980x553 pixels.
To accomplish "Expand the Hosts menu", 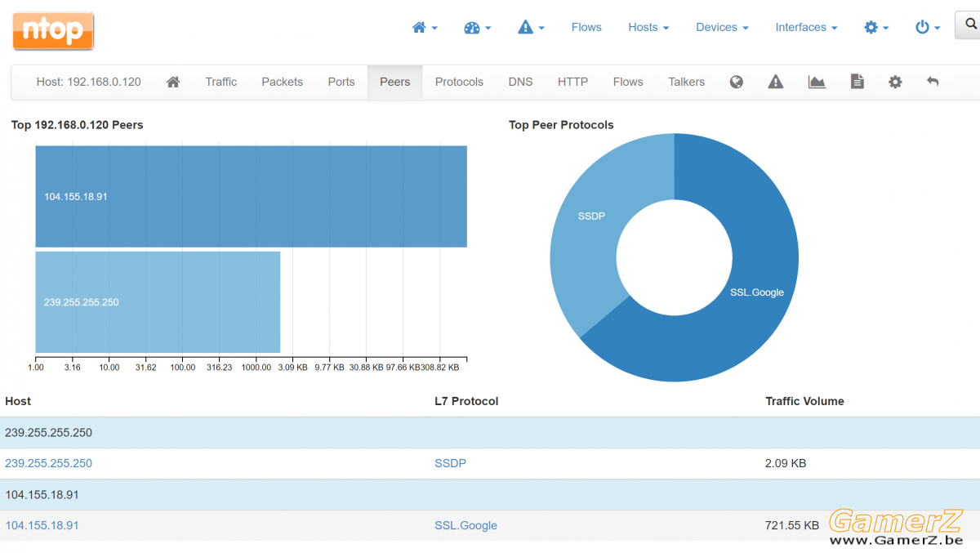I will pos(648,27).
